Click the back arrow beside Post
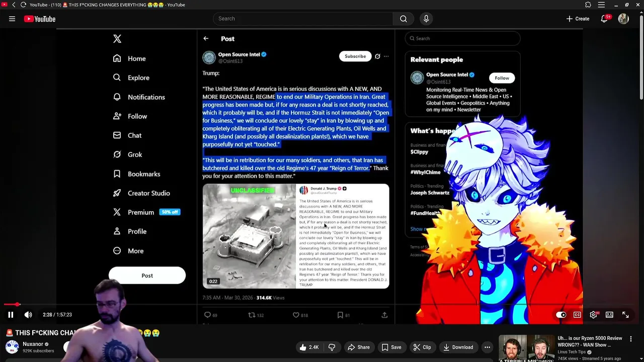This screenshot has height=362, width=644. click(x=206, y=39)
